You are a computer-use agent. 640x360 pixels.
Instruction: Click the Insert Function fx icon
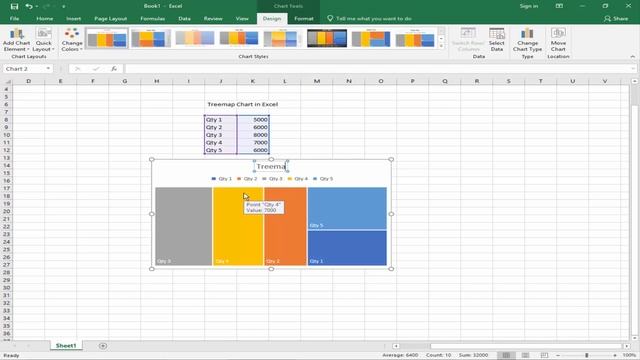click(114, 69)
